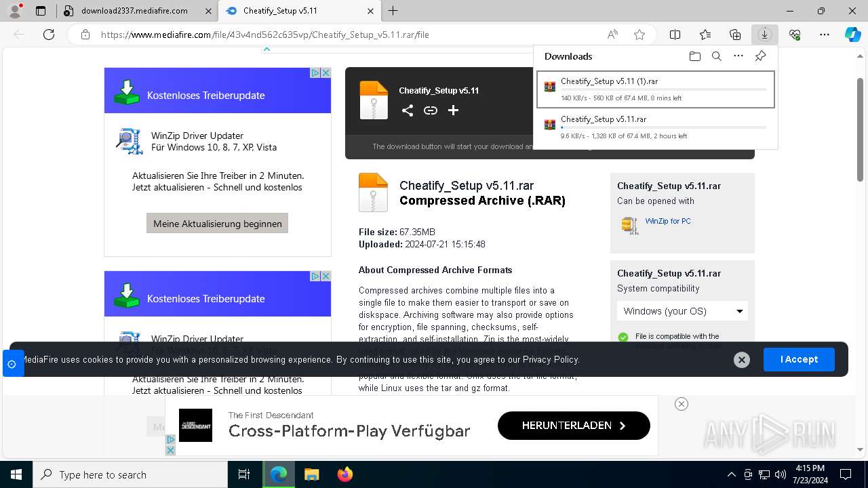The image size is (868, 488).
Task: Collapse the top ad chevron
Action: click(x=267, y=49)
